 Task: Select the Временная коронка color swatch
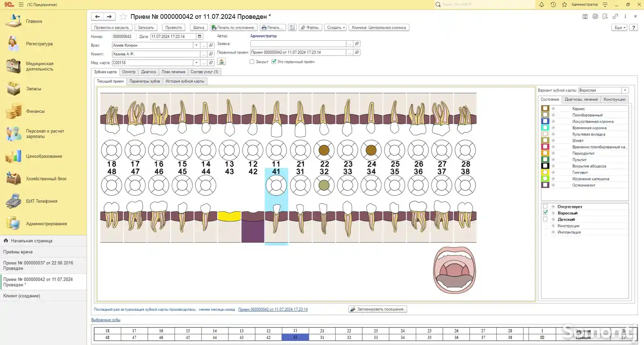(x=545, y=128)
